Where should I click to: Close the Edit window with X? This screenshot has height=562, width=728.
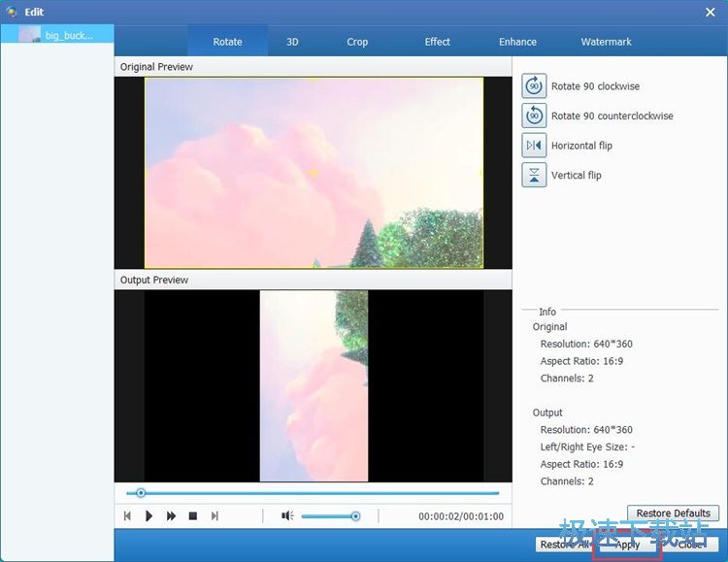pyautogui.click(x=710, y=12)
